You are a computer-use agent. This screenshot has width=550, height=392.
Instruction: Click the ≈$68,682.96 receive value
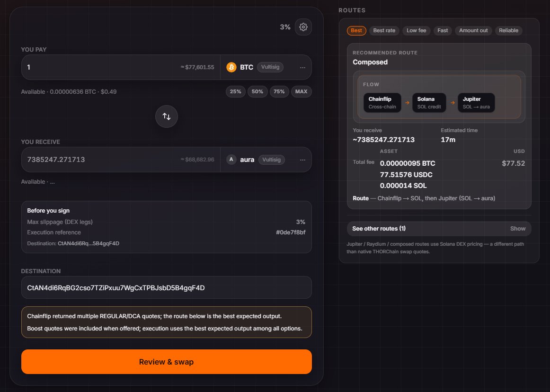[x=197, y=160]
